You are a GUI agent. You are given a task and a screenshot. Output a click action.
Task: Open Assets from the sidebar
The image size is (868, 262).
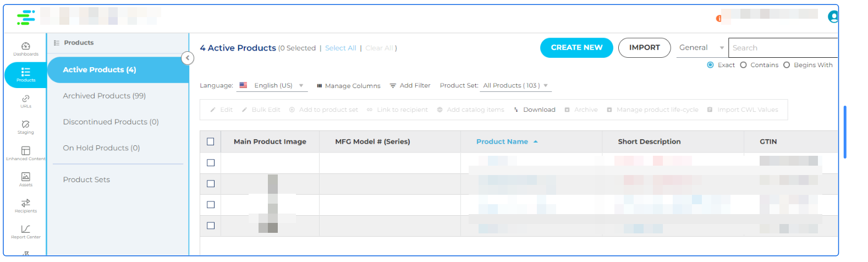coord(25,179)
